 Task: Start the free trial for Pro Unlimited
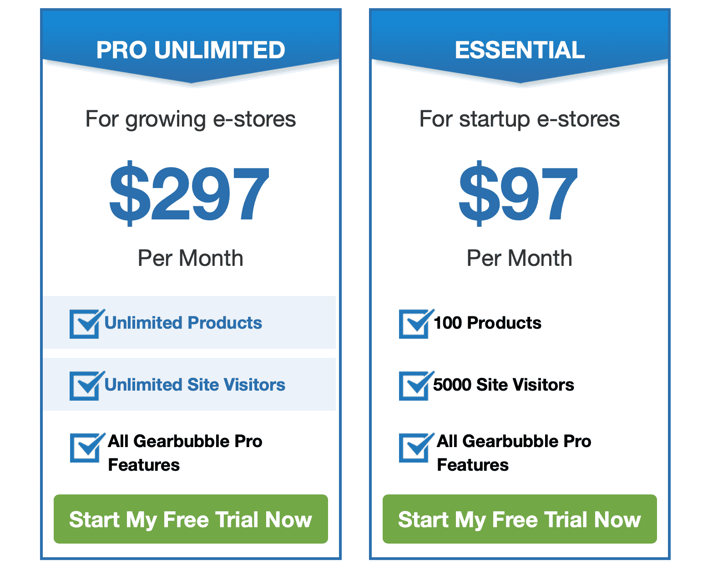pyautogui.click(x=191, y=519)
